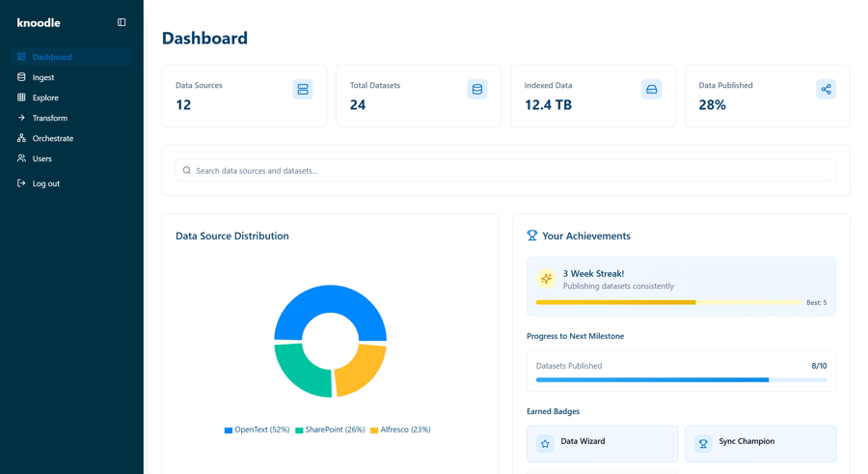Screen dimensions: 868x474
Task: Open the Dashboard menu item
Action: point(70,57)
